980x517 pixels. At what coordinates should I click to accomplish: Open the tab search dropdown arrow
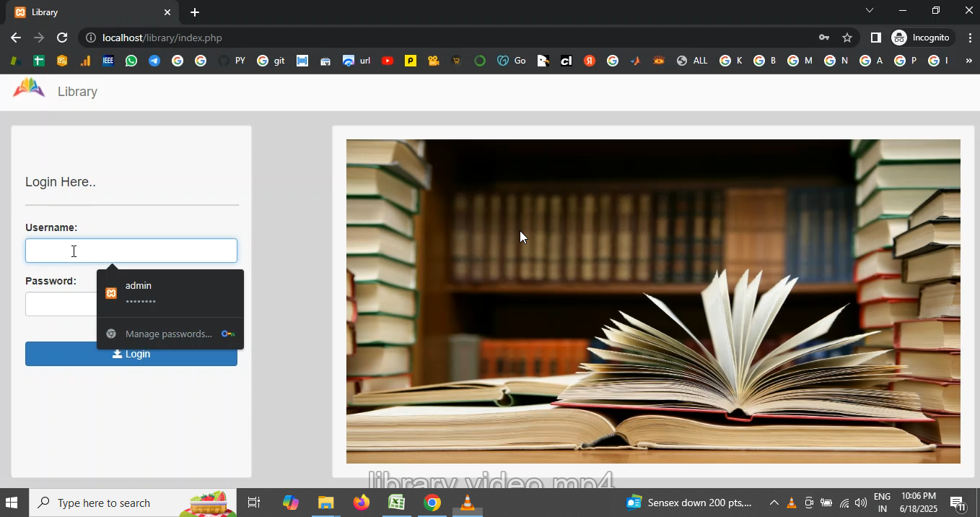(870, 10)
